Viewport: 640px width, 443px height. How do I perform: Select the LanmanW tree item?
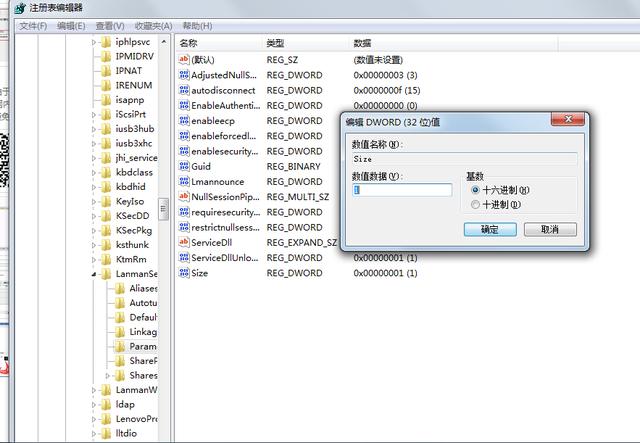[x=136, y=390]
